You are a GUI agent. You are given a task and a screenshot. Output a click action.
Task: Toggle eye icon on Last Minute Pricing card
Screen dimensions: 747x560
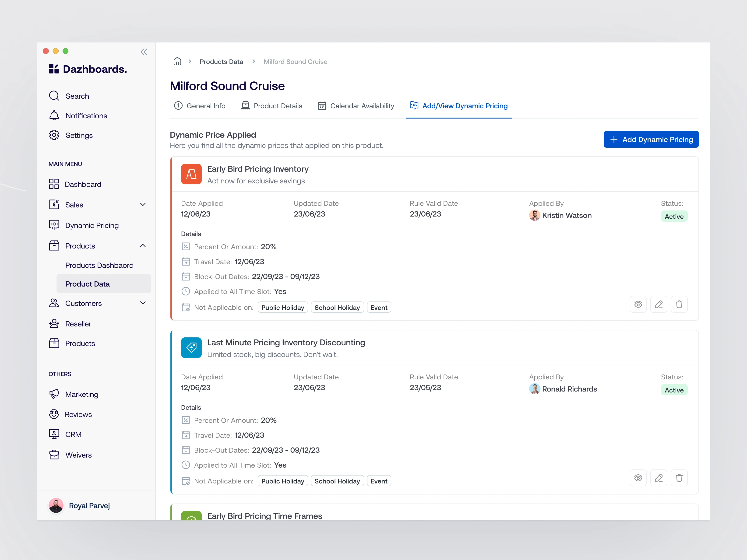pyautogui.click(x=638, y=478)
